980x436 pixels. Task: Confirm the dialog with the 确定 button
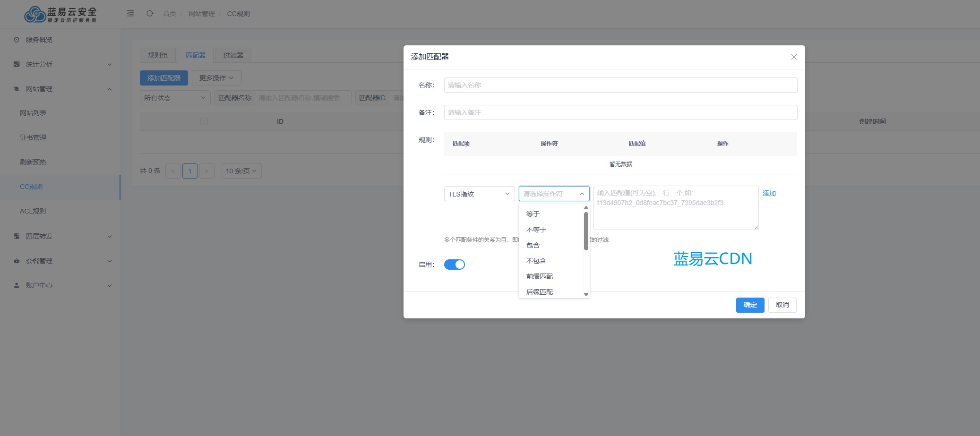[x=750, y=305]
